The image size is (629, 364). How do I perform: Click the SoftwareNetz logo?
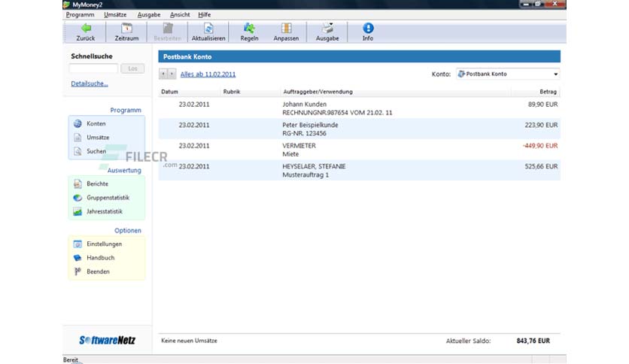pos(107,341)
